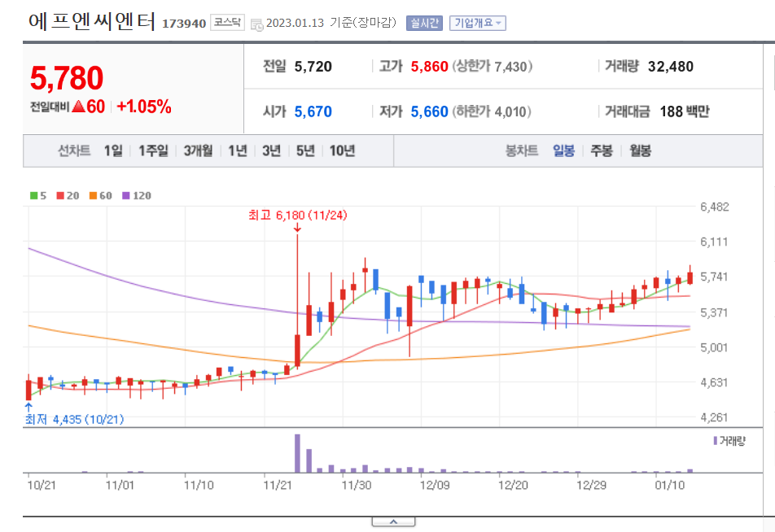The width and height of the screenshot is (775, 532).
Task: Click the 코스닥 market badge
Action: 227,23
